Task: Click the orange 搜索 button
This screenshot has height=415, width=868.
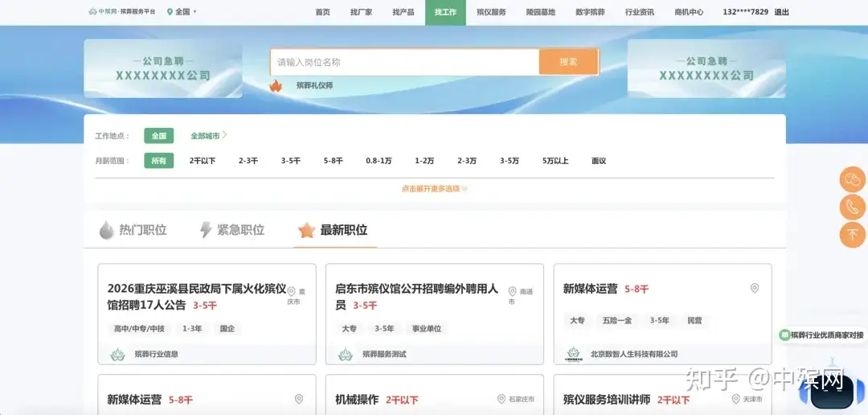Action: [x=568, y=62]
